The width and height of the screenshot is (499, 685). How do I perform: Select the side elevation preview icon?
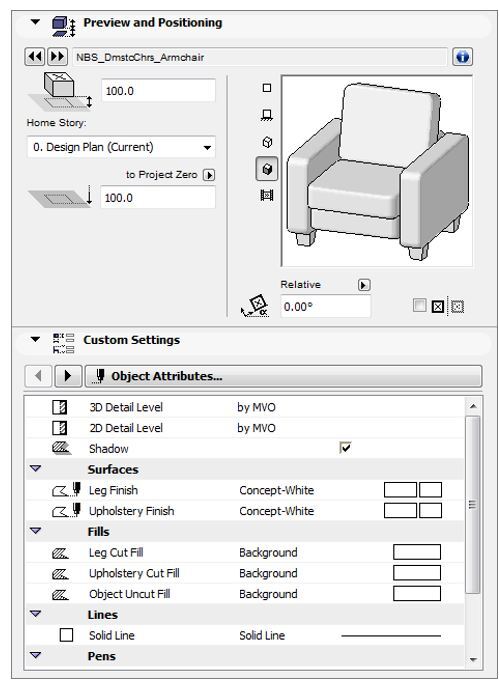tap(267, 115)
